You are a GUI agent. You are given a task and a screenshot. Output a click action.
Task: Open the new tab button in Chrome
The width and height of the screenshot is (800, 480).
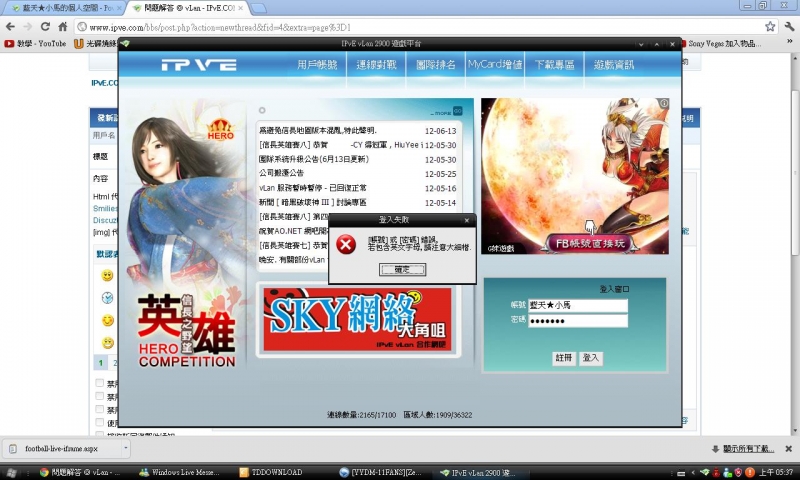point(258,8)
